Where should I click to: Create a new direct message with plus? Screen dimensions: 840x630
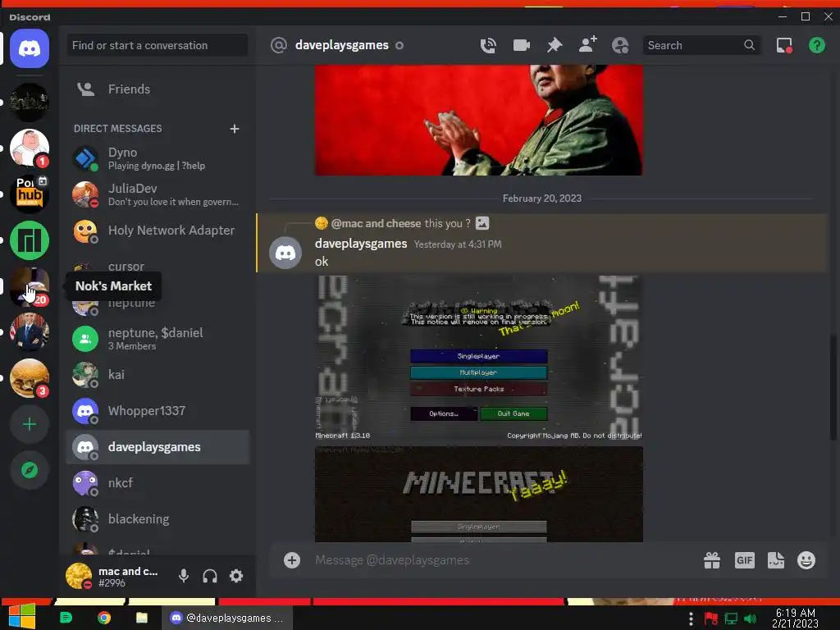235,129
